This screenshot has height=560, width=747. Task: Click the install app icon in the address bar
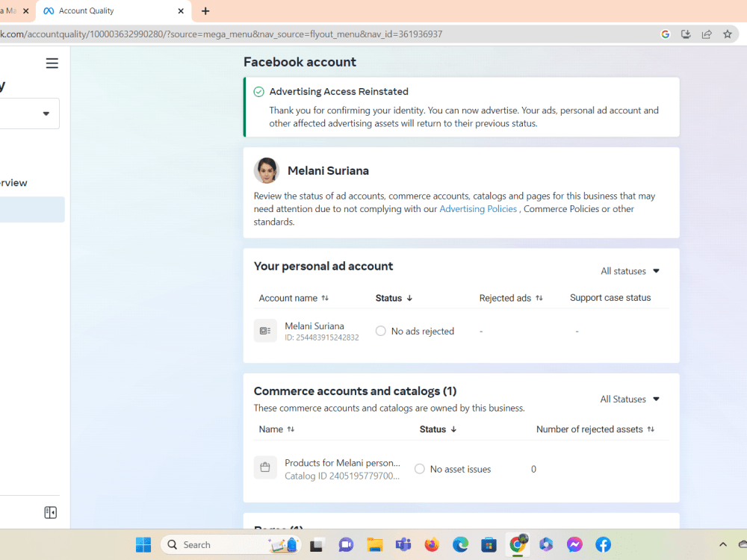686,34
